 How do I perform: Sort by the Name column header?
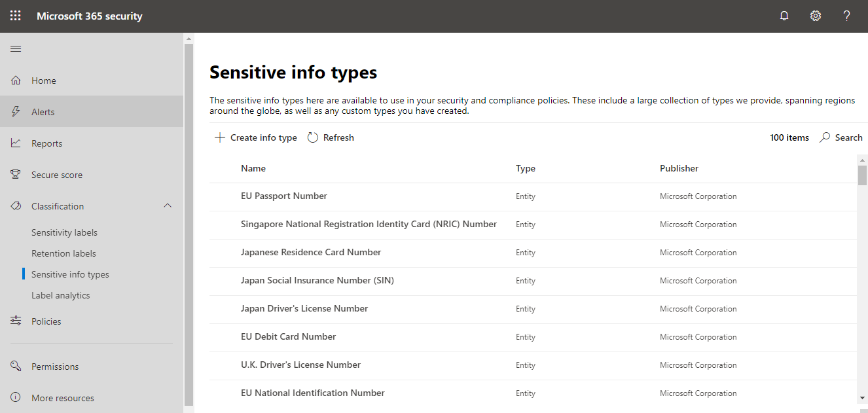253,168
